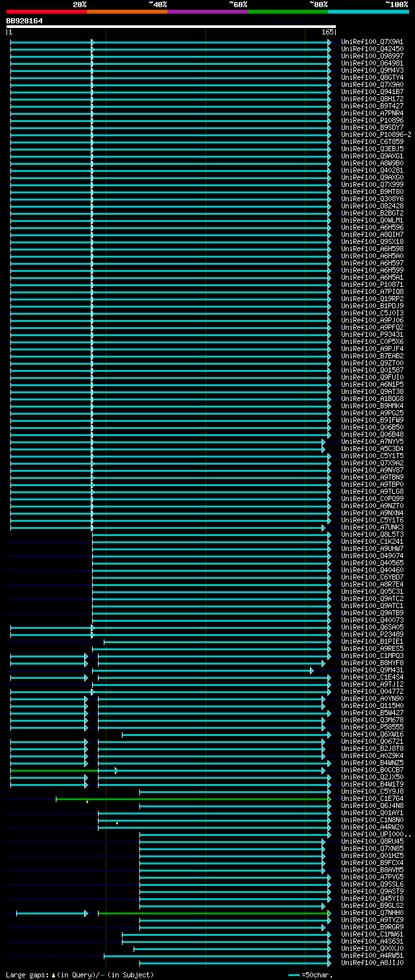Image resolution: width=415 pixels, height=980 pixels.
Task: Click label UniRef100_Q9M431
Action: (x=372, y=670)
